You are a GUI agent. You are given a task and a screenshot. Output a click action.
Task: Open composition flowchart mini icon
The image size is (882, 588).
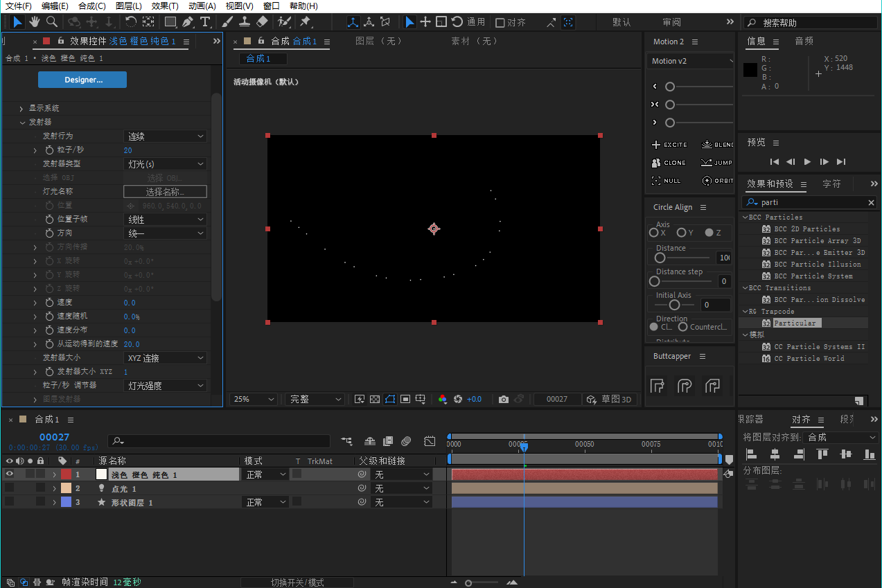click(x=346, y=440)
